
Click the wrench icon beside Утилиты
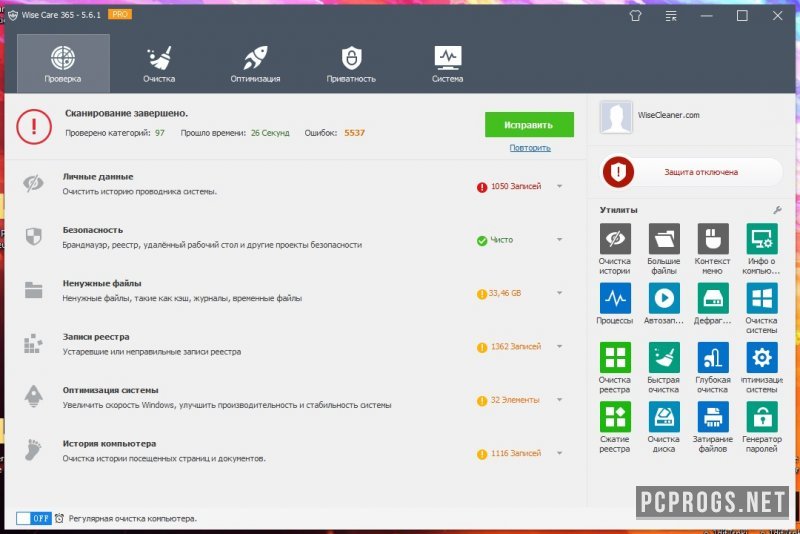click(777, 210)
